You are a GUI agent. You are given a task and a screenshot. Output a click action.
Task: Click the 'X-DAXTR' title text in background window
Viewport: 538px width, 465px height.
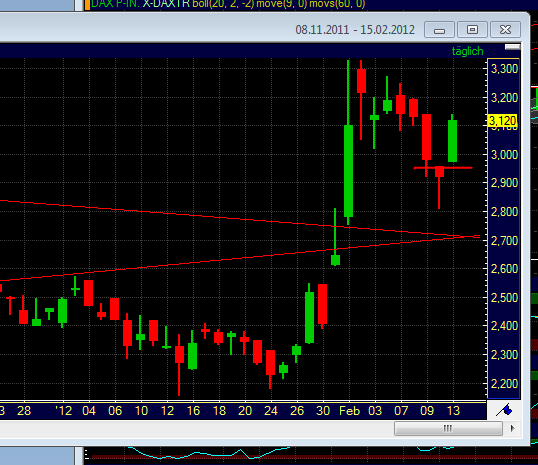tap(166, 4)
